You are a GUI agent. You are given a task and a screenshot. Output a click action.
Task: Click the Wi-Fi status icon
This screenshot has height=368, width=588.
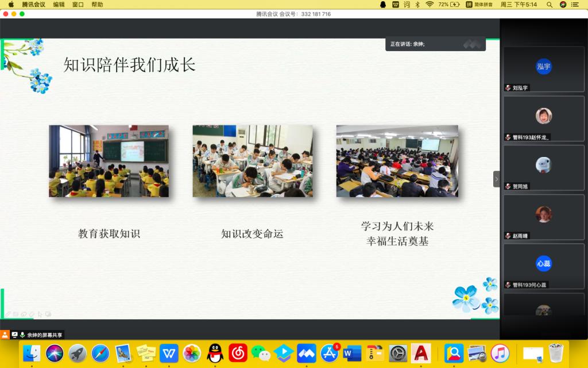tap(430, 5)
